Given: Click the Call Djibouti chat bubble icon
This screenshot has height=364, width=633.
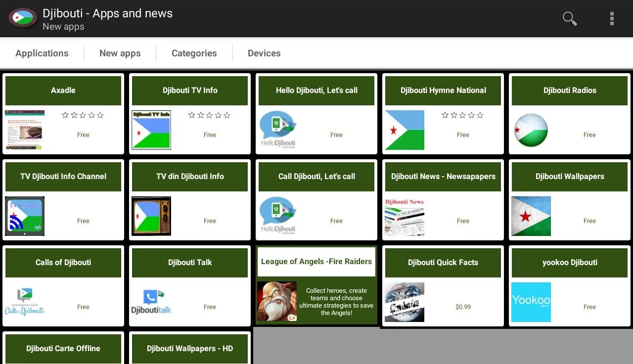Looking at the screenshot, I should [278, 216].
